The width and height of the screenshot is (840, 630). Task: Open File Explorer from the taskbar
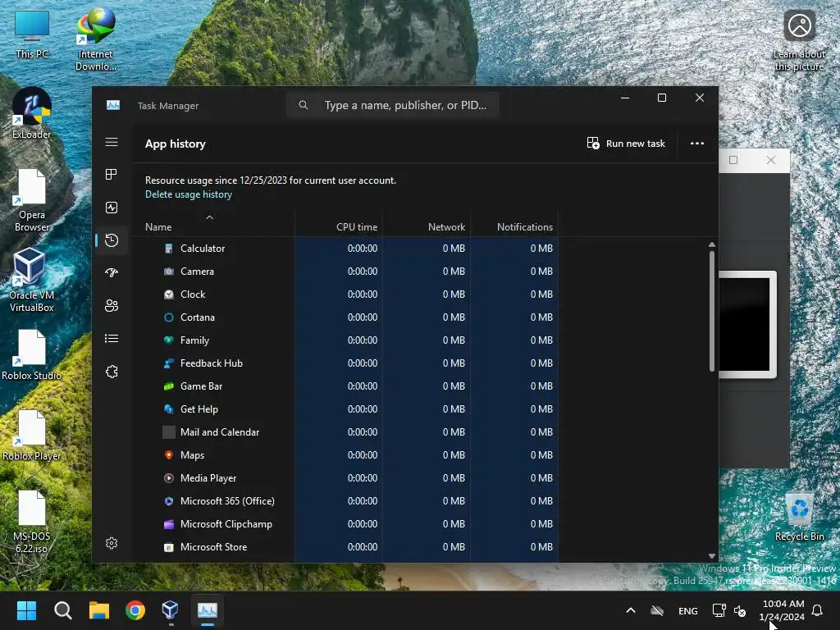pos(99,610)
